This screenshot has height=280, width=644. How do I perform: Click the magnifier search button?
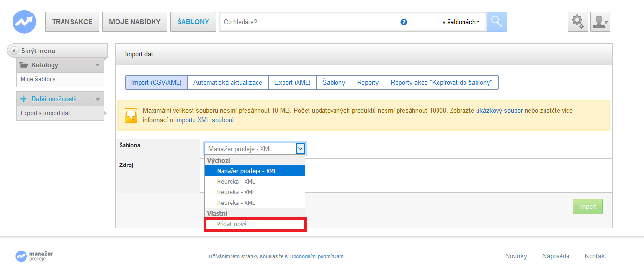(x=497, y=22)
